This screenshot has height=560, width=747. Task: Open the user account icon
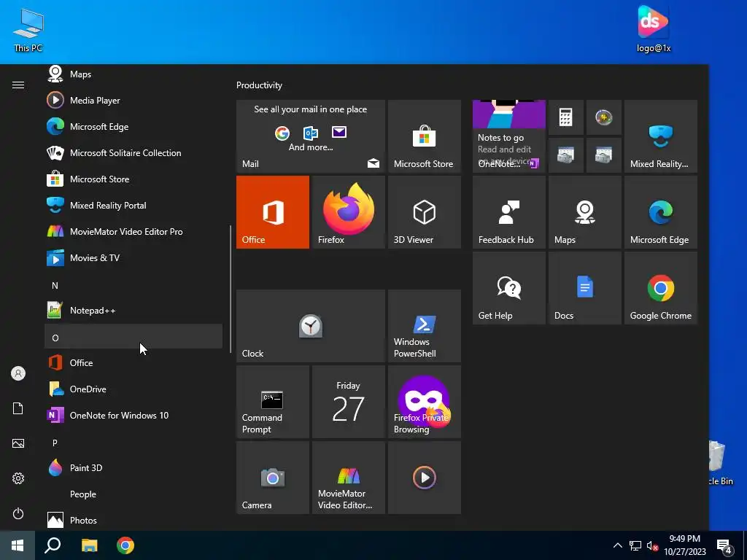click(x=18, y=373)
